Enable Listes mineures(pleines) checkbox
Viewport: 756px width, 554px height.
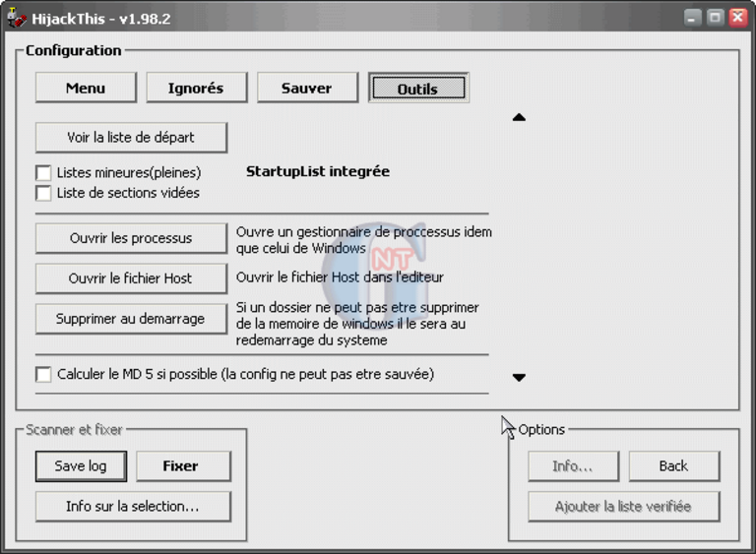43,172
